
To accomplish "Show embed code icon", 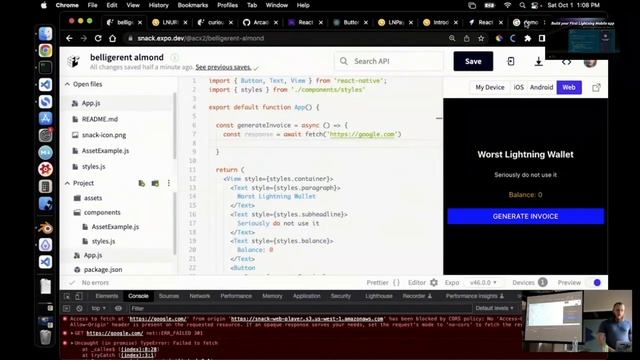I will point(566,62).
